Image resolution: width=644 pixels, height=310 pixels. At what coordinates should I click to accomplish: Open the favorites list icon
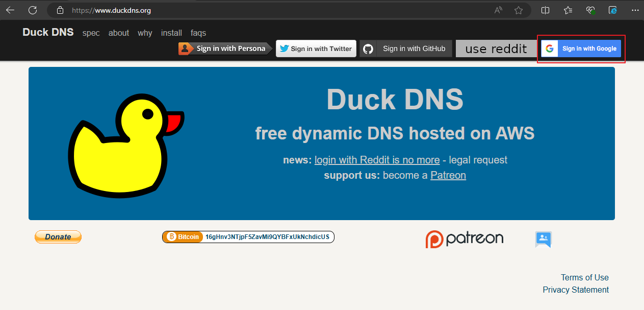(x=568, y=10)
